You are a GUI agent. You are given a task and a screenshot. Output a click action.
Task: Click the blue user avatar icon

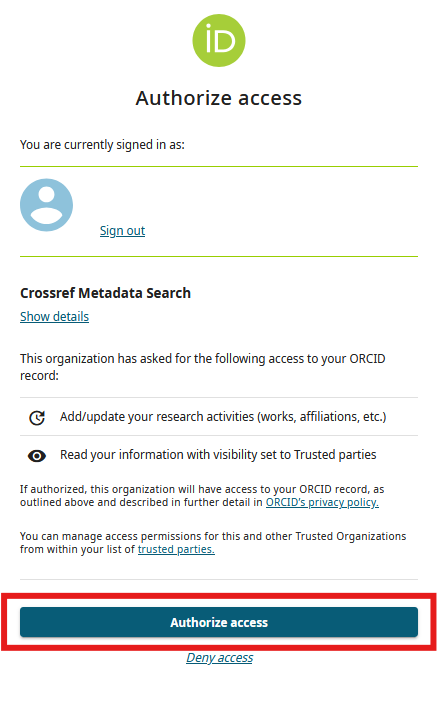point(46,205)
